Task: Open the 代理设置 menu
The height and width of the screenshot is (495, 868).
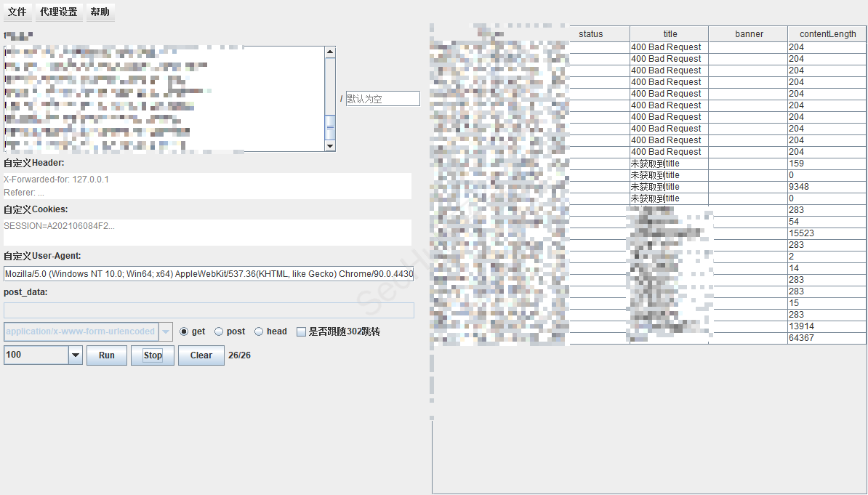Action: [x=58, y=12]
